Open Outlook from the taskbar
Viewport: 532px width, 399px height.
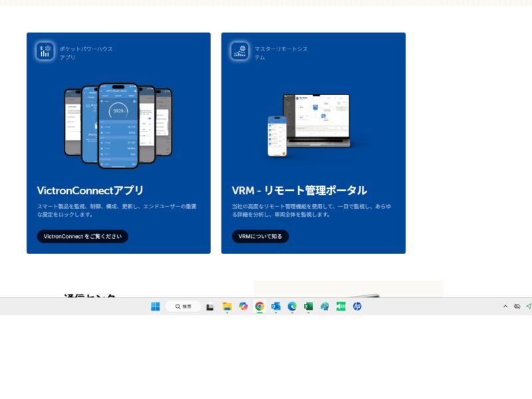click(276, 307)
